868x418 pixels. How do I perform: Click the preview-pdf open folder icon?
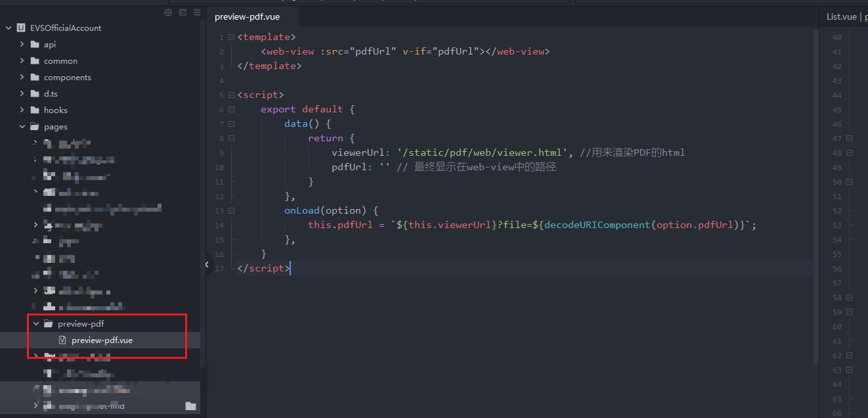[x=48, y=324]
